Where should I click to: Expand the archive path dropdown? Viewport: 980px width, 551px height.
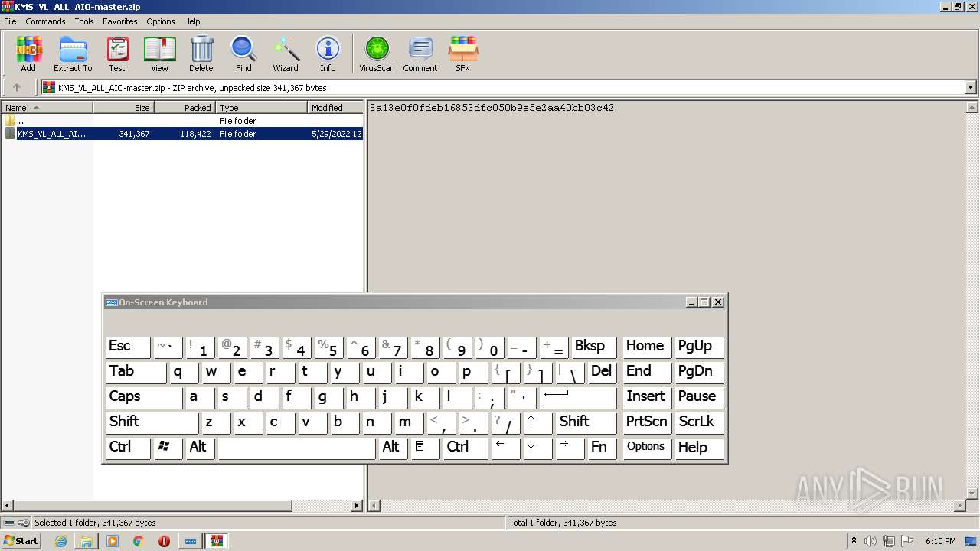point(971,87)
